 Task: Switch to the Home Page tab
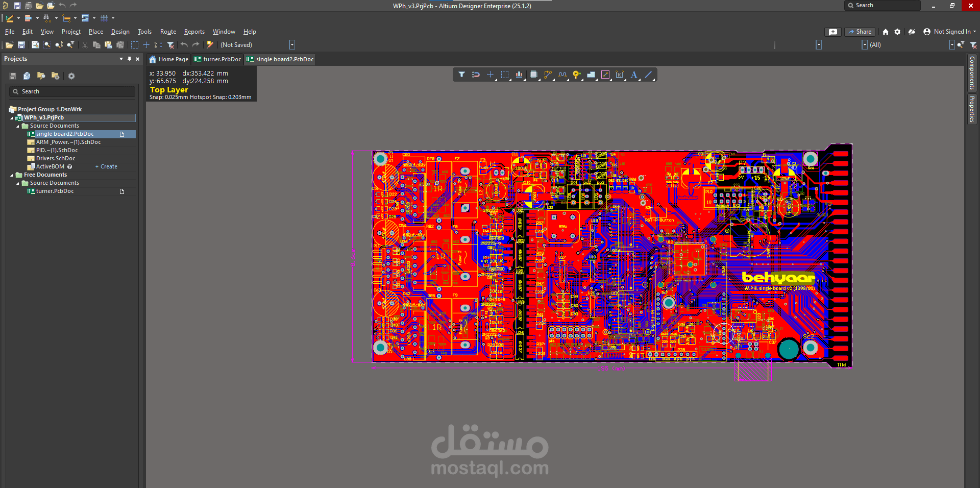point(169,59)
